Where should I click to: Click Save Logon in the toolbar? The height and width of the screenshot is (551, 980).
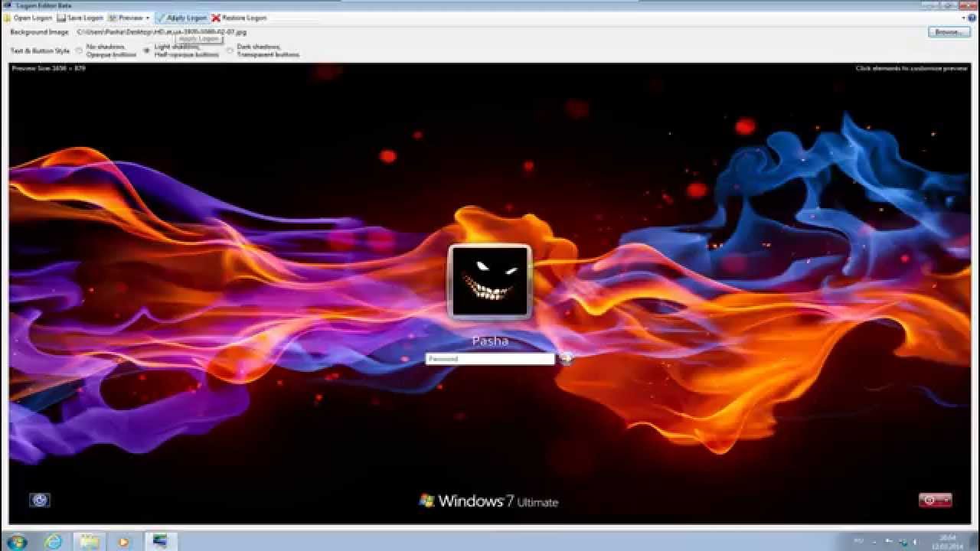(x=80, y=18)
